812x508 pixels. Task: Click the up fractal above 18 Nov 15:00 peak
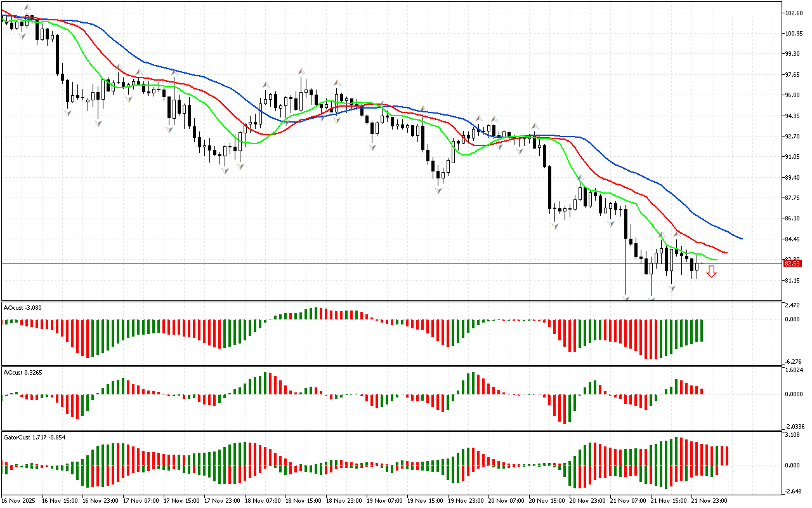304,72
